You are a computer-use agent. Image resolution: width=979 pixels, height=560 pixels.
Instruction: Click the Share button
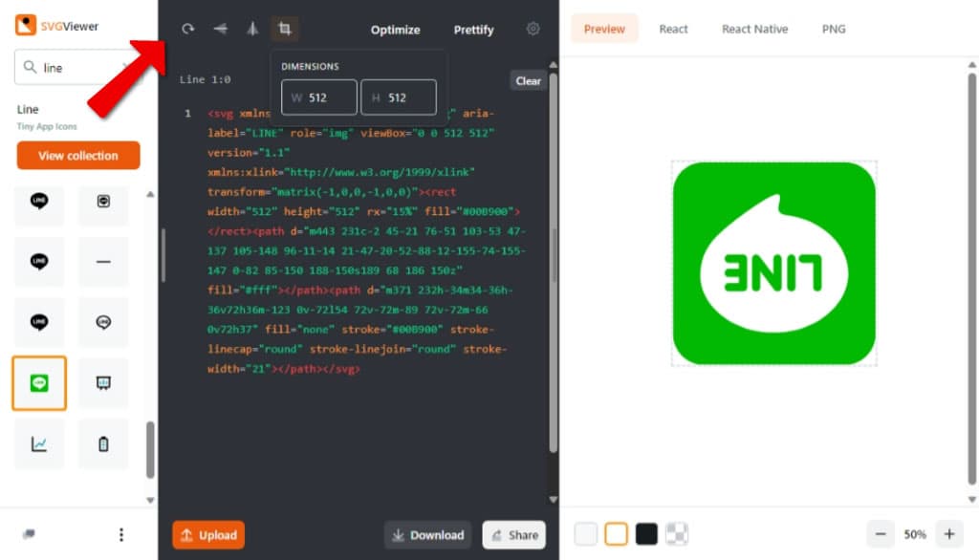click(513, 535)
